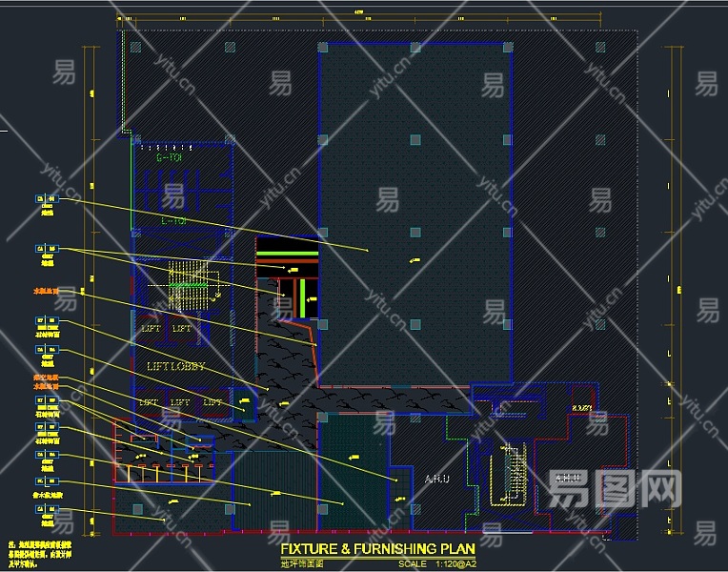Select the Chinese subtitle under the plan title

coord(302,564)
